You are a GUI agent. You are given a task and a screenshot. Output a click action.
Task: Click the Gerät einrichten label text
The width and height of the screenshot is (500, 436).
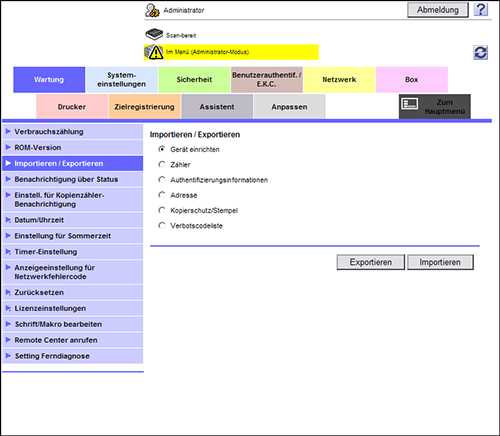pos(195,150)
